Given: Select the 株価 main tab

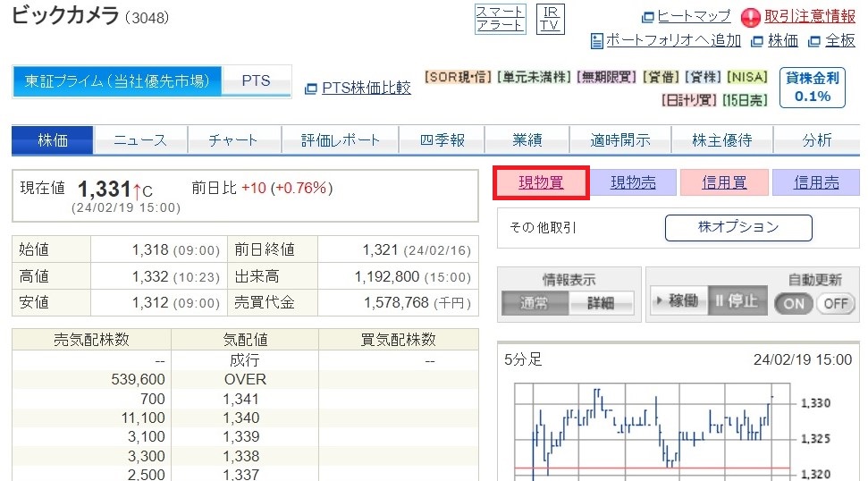Looking at the screenshot, I should 53,140.
